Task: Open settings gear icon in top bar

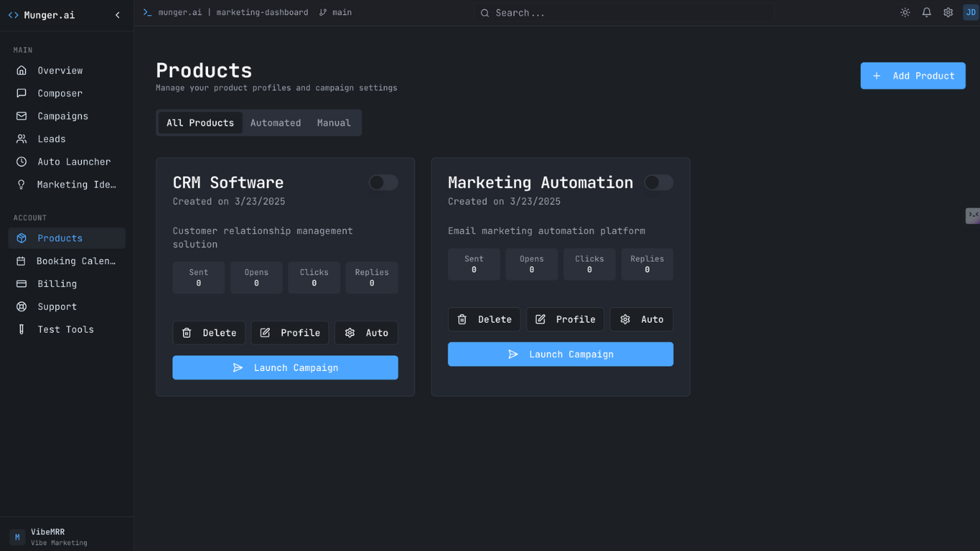Action: pos(948,12)
